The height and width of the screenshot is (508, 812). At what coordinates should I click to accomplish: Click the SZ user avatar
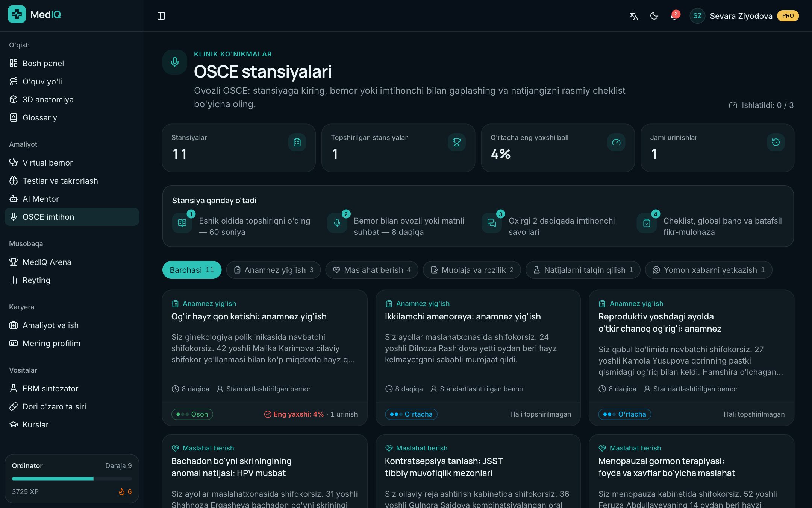pos(697,16)
